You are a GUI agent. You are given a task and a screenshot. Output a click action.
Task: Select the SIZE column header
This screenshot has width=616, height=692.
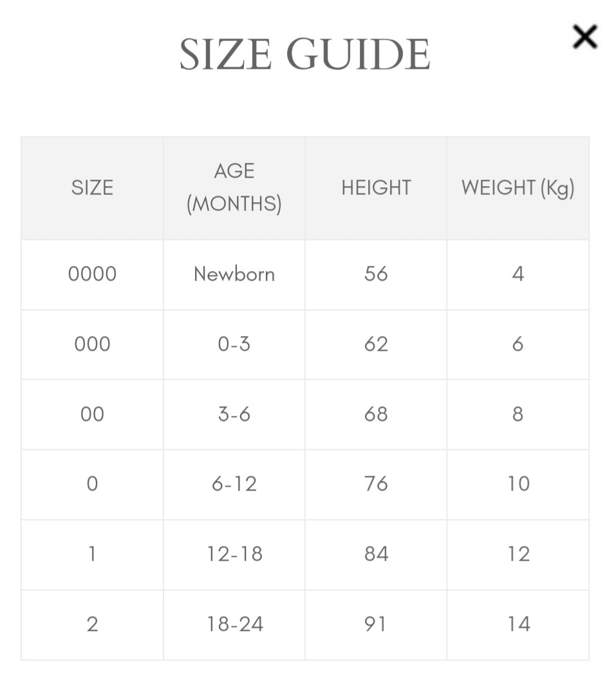[x=92, y=187]
